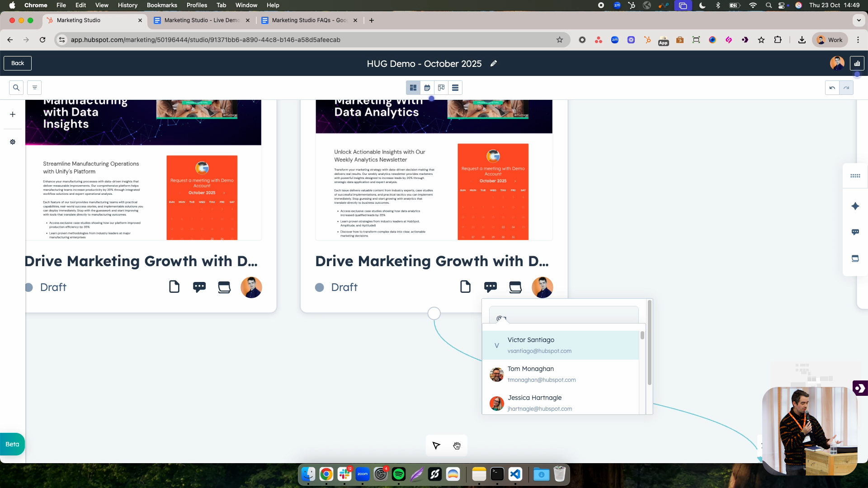868x488 pixels.
Task: Open the search tool in the left toolbar
Action: (x=15, y=87)
